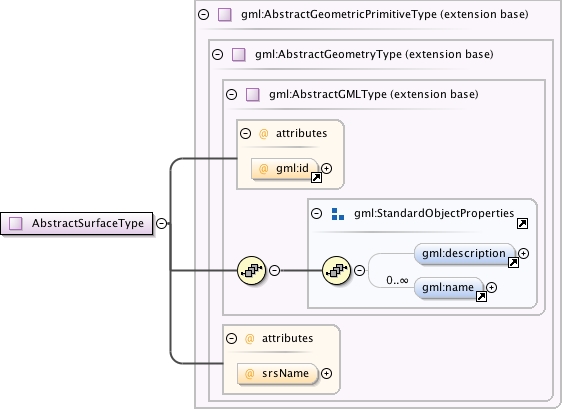
Task: Click the gml:StandardObjectProperties group icon
Action: (338, 214)
